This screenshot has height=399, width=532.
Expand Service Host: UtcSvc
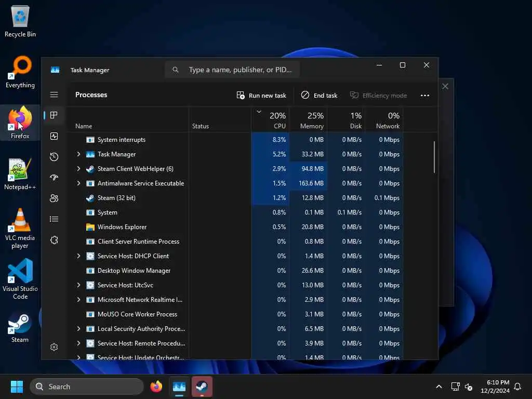[79, 285]
